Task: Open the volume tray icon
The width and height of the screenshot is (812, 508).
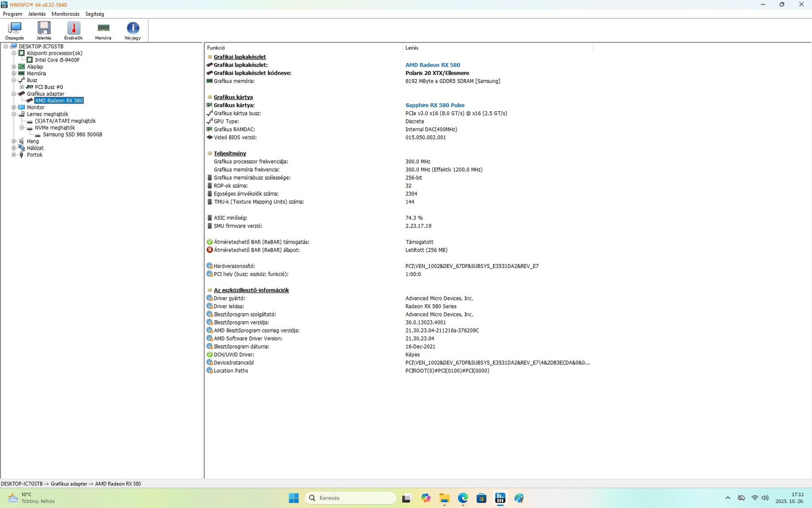Action: point(765,498)
